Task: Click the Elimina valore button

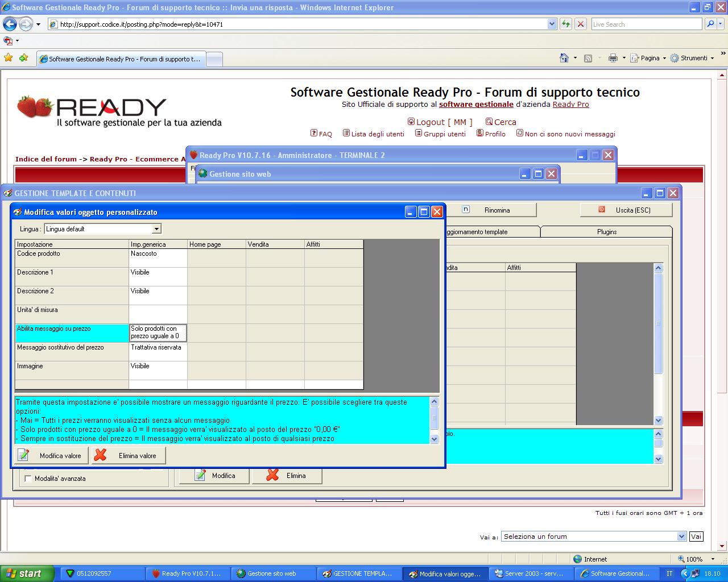Action: (128, 455)
